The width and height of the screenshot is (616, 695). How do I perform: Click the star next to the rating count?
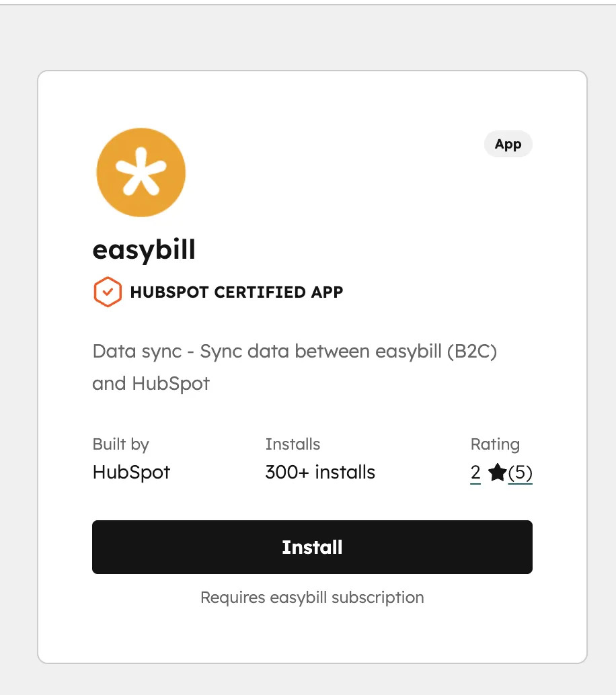496,473
